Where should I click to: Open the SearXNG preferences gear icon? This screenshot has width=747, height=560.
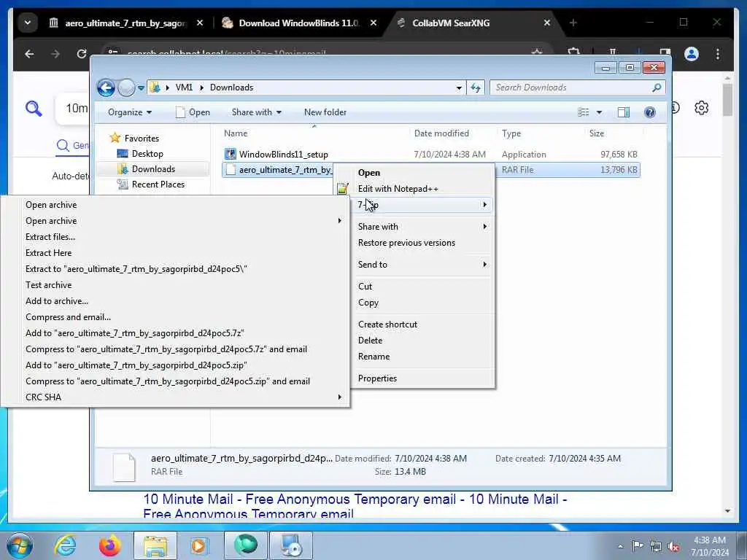coord(701,108)
